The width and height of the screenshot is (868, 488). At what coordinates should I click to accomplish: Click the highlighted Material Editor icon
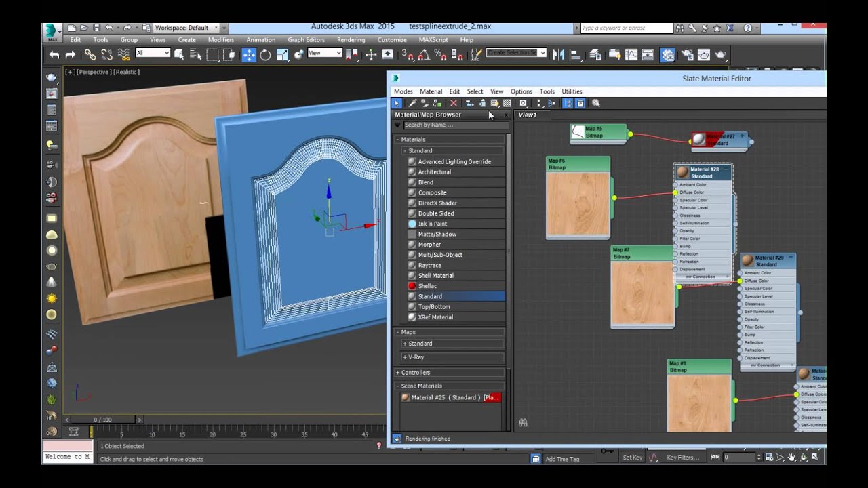click(x=668, y=55)
